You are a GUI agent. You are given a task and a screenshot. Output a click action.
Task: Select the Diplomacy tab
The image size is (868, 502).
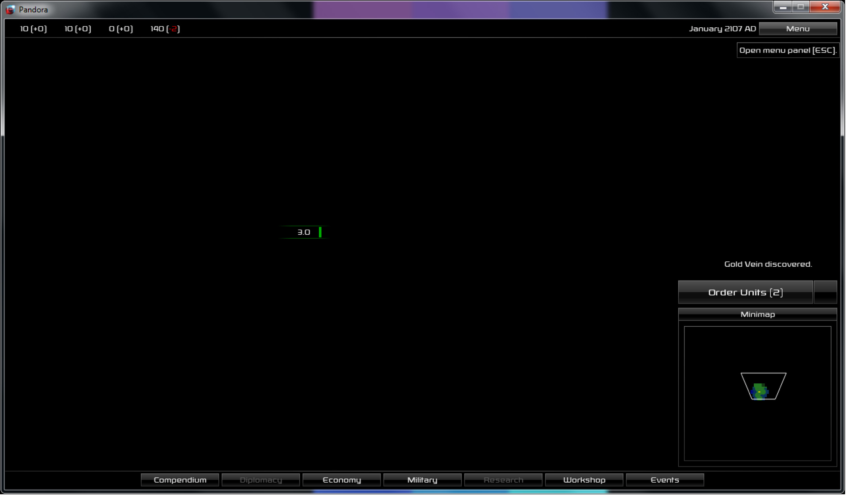click(x=261, y=480)
